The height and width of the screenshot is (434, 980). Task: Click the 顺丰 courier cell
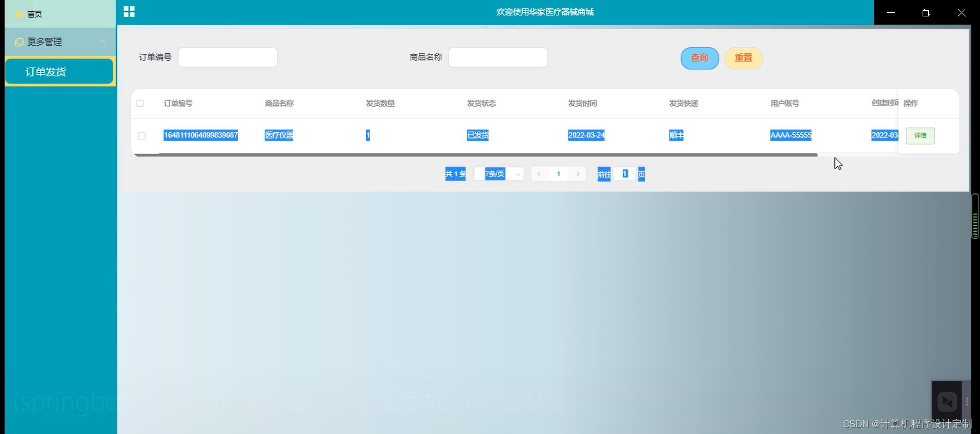click(676, 135)
